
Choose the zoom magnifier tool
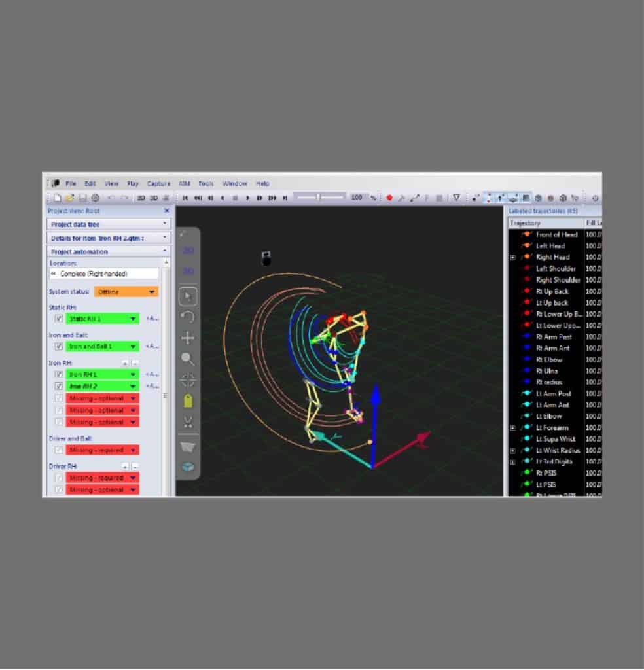tap(188, 359)
